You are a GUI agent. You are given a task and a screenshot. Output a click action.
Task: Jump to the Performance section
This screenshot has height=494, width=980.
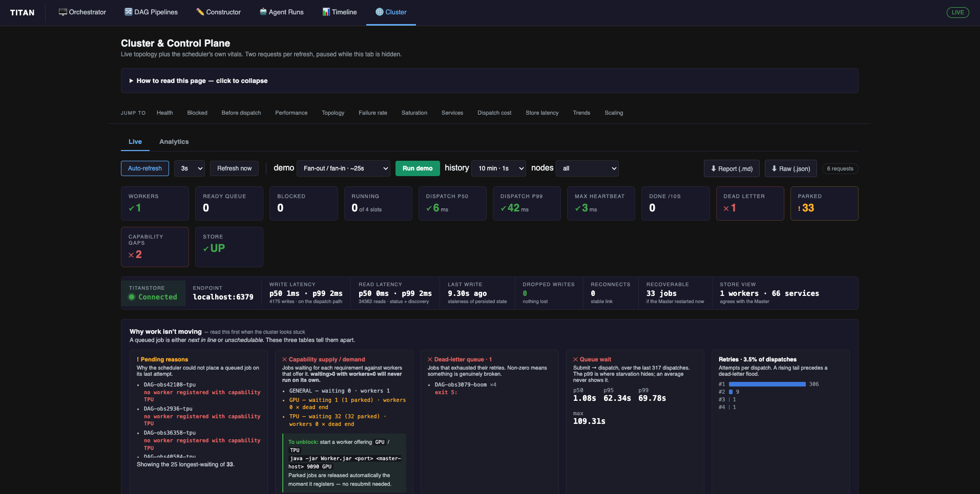(291, 113)
